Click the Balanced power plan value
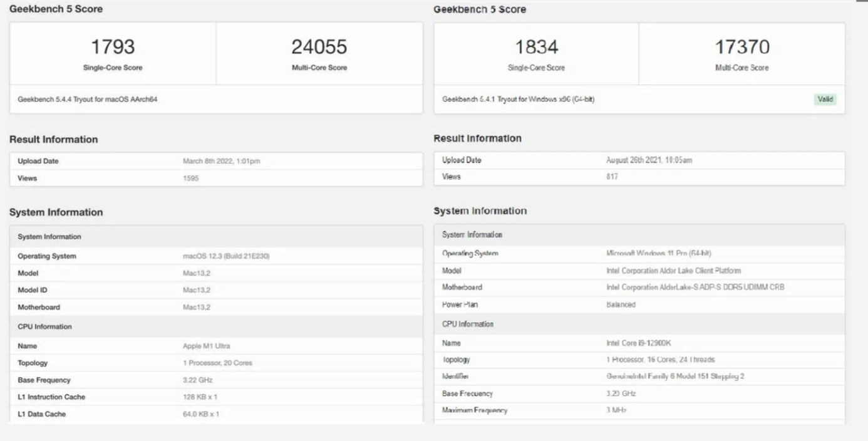 (621, 304)
